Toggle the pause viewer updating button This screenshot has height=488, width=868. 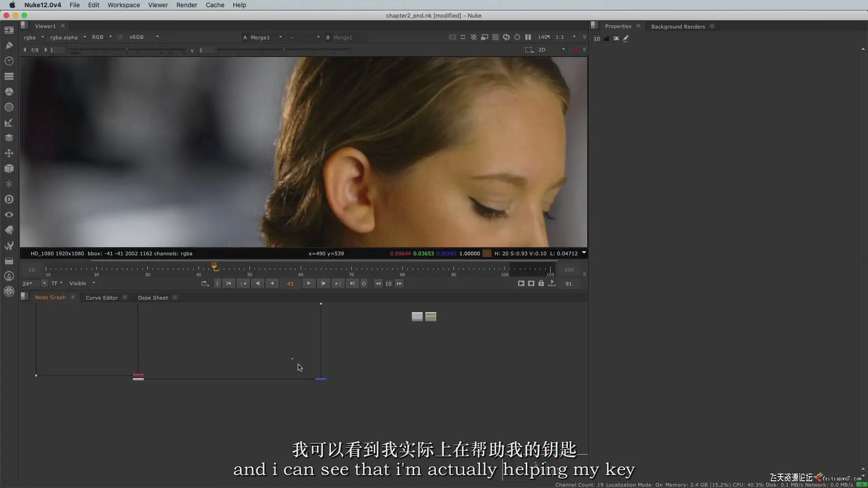pos(528,37)
